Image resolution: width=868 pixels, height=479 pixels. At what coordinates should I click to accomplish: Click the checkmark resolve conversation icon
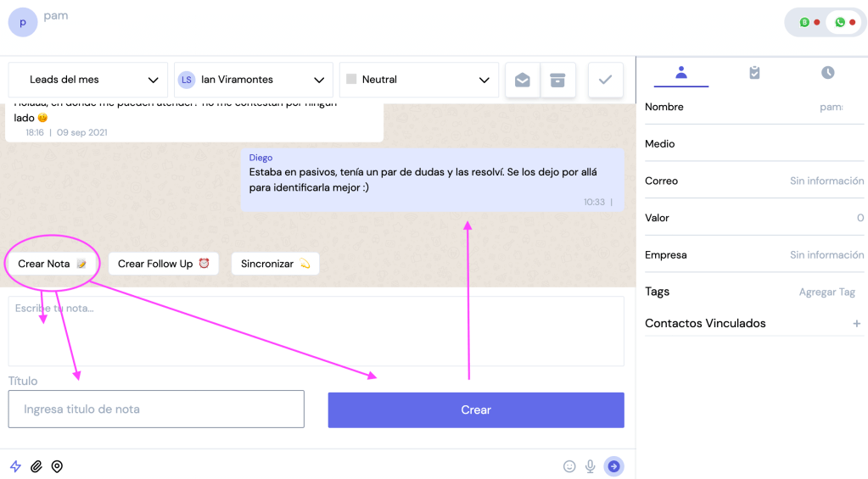(605, 81)
